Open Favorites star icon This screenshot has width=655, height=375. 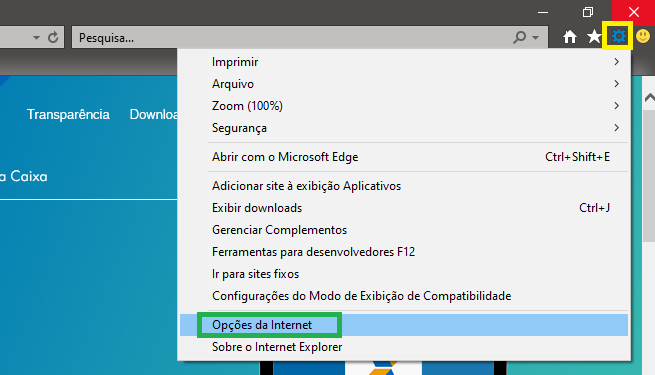point(594,37)
